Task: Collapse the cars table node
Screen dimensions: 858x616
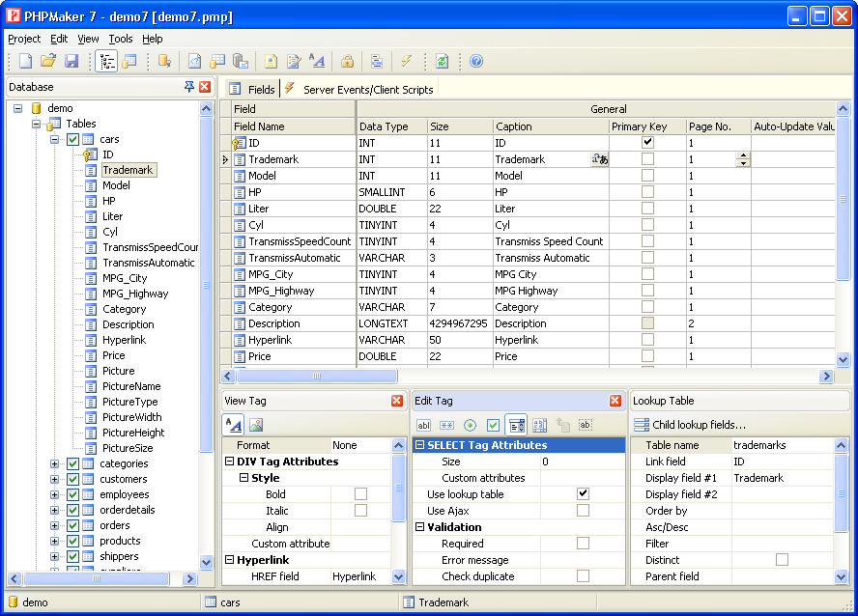Action: (55, 140)
